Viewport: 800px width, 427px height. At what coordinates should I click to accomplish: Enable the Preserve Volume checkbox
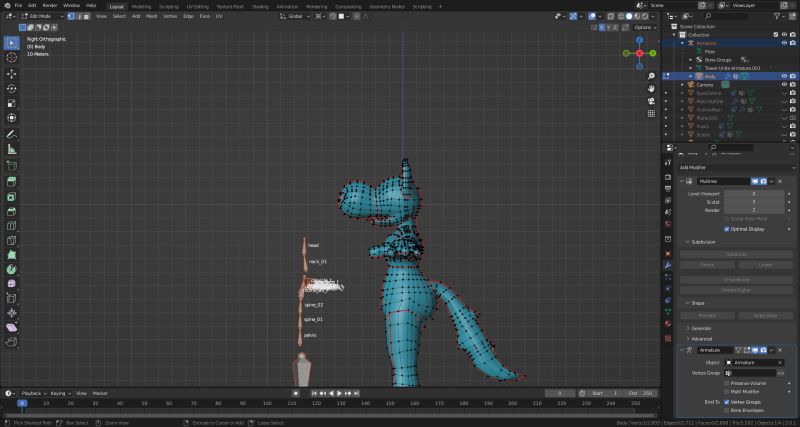click(727, 383)
